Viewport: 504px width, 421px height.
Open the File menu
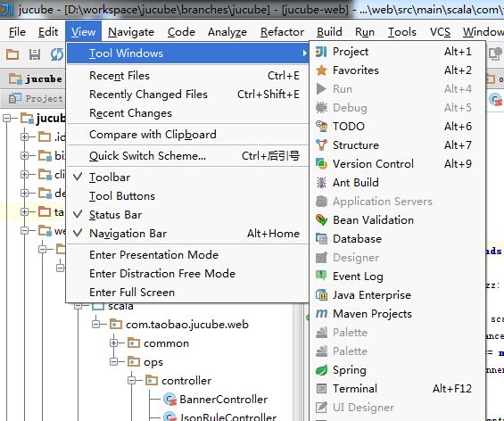(x=17, y=32)
